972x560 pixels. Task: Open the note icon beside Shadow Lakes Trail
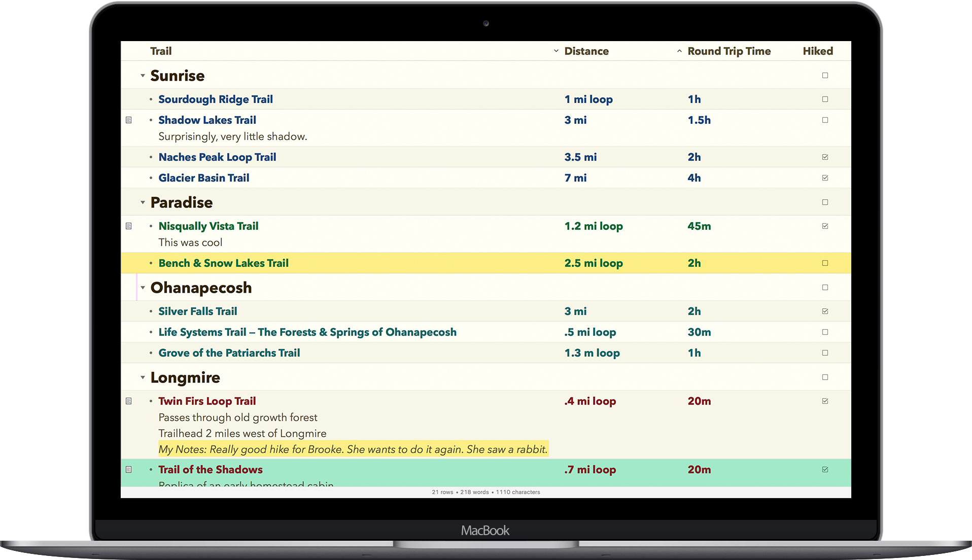[x=128, y=120]
